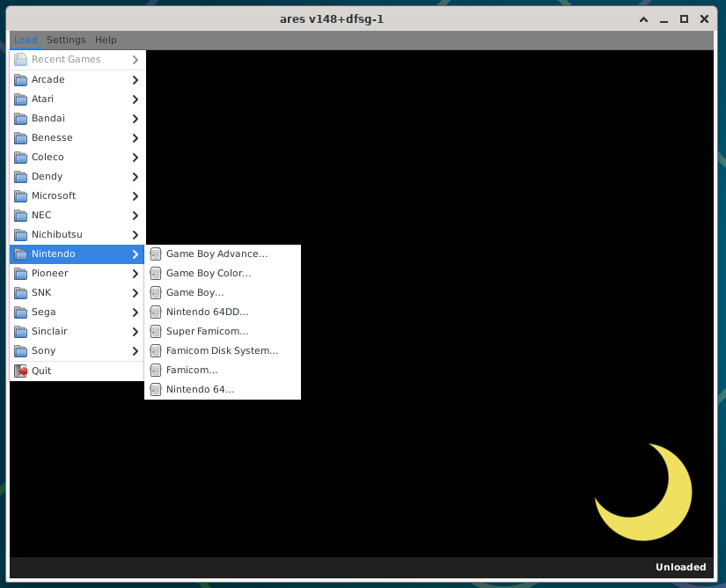This screenshot has width=726, height=588.
Task: Click the Atari folder icon
Action: 20,99
